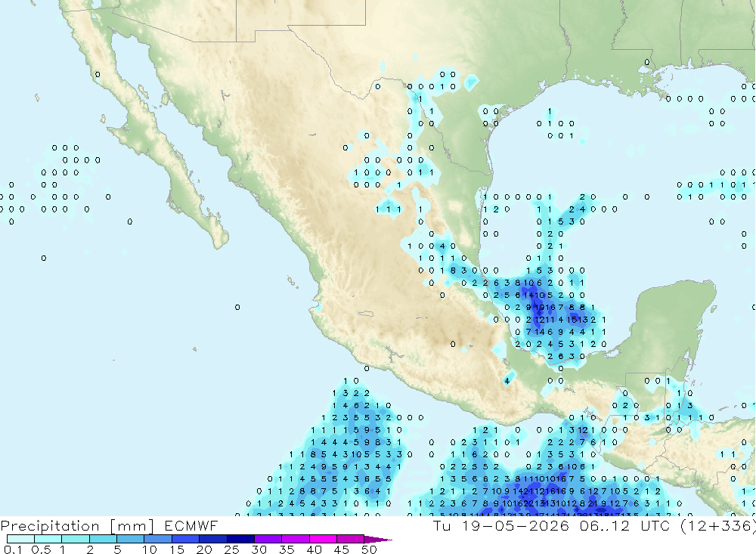756x554 pixels.
Task: Click the UTC label
Action: [655, 525]
